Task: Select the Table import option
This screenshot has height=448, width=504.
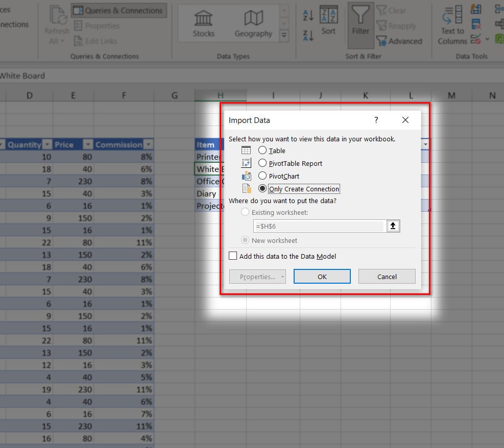Action: (x=261, y=151)
